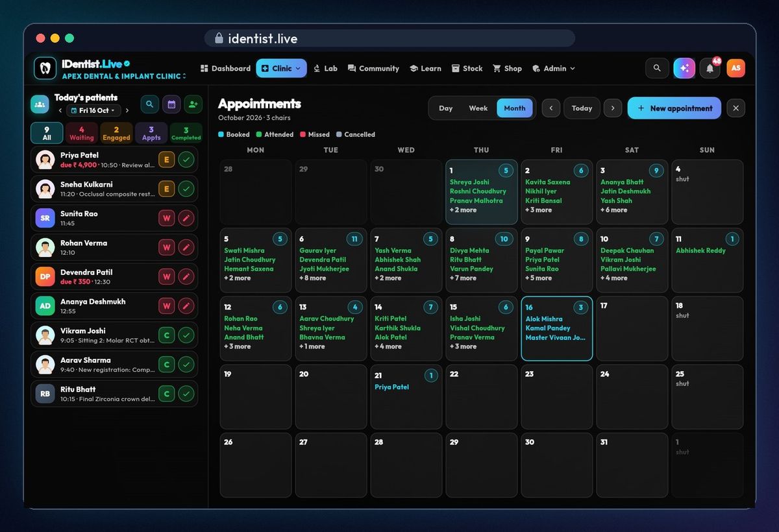Viewport: 779px width, 532px height.
Task: Filter patients by Waiting
Action: coord(82,133)
